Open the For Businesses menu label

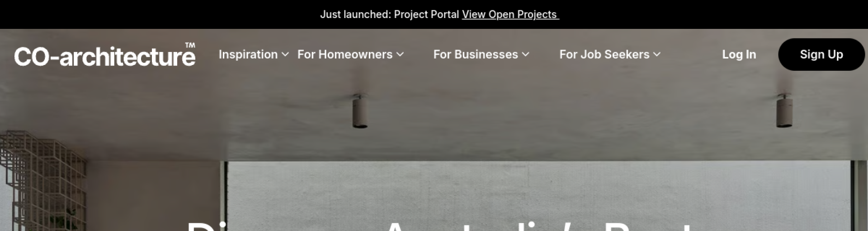click(x=476, y=54)
